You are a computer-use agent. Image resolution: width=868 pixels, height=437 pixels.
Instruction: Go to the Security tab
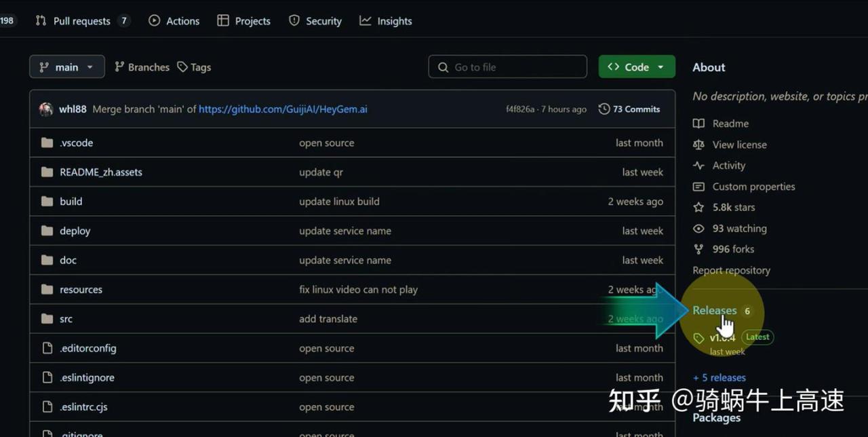point(315,21)
